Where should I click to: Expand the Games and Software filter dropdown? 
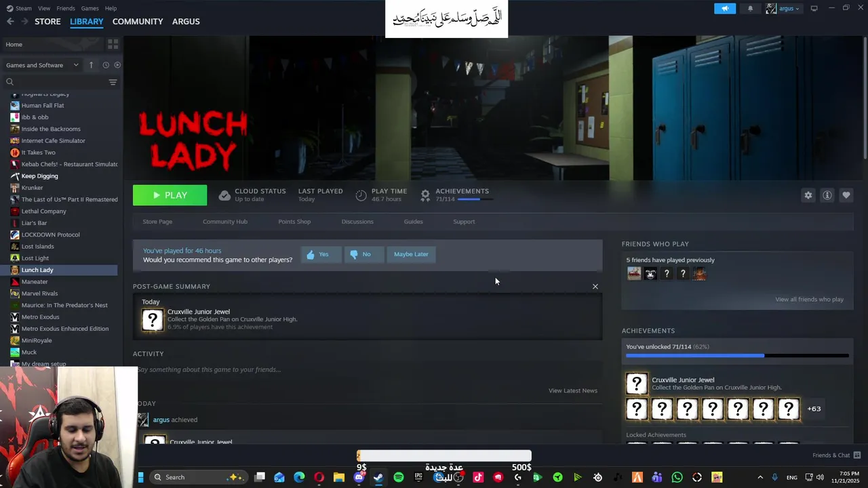coord(42,65)
